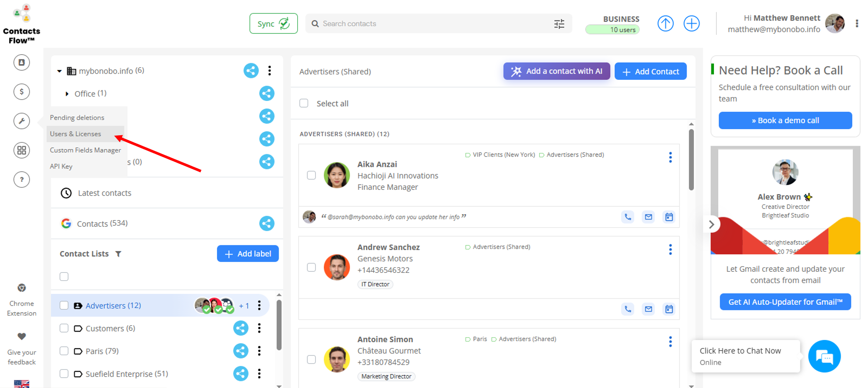The width and height of the screenshot is (868, 388).
Task: Click the share icon next to Office folder
Action: (x=266, y=93)
